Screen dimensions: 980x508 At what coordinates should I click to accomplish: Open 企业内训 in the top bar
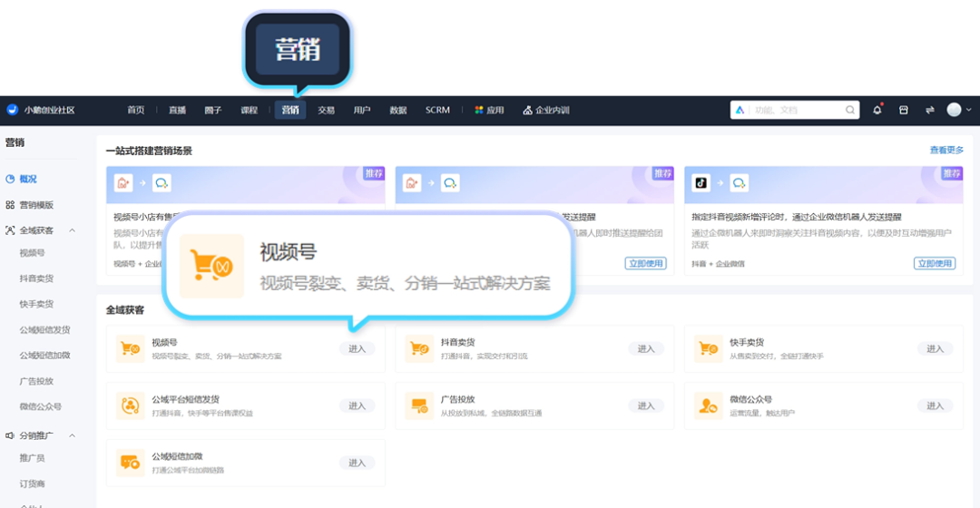pos(545,110)
